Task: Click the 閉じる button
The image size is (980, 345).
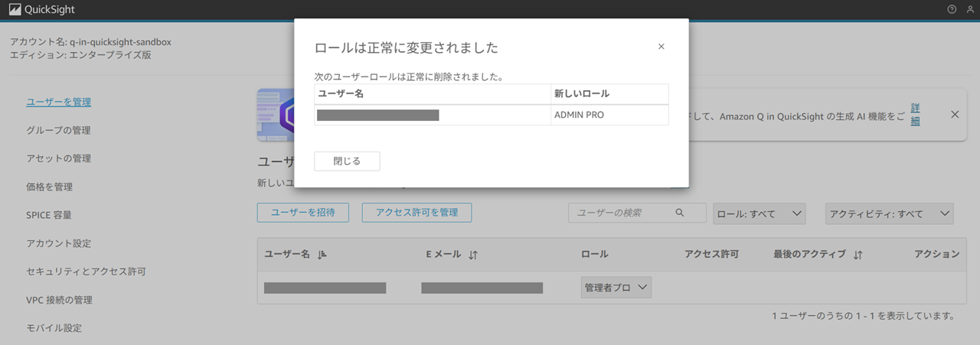Action: [x=347, y=161]
